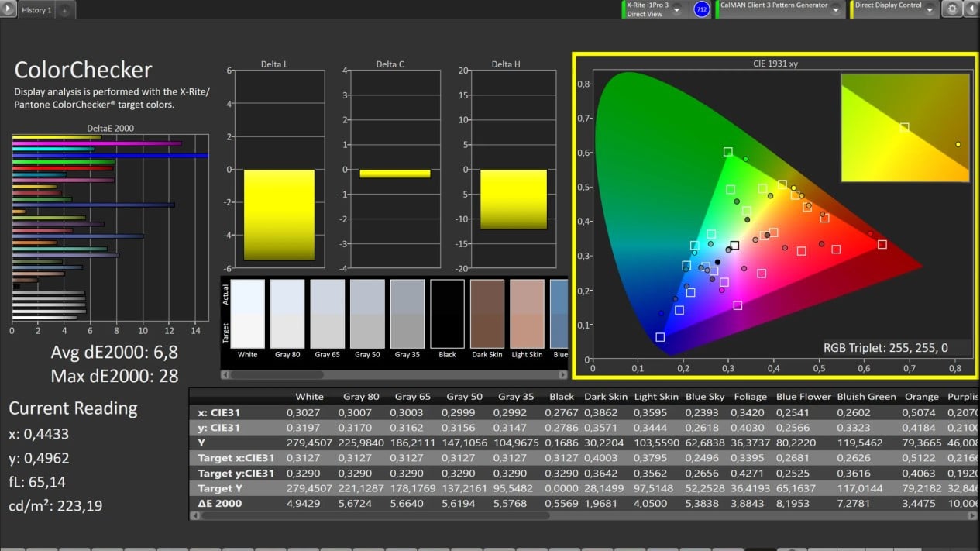Click the cd/m²: 223,19 reading
980x551 pixels.
pyautogui.click(x=56, y=507)
